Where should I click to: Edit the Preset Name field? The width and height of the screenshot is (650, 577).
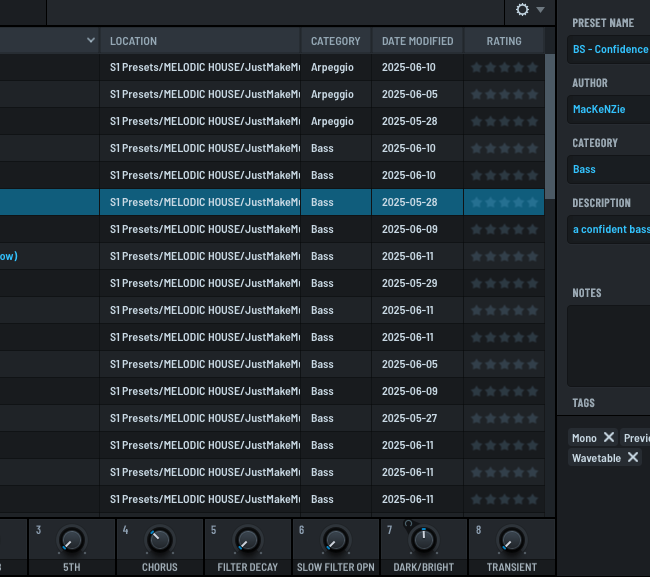(x=610, y=49)
